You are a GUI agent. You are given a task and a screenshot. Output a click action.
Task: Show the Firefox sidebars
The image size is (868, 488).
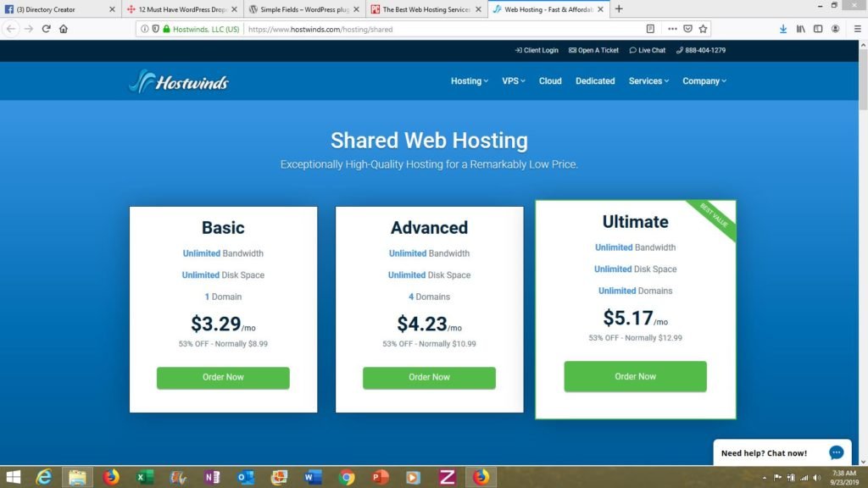[x=818, y=29]
